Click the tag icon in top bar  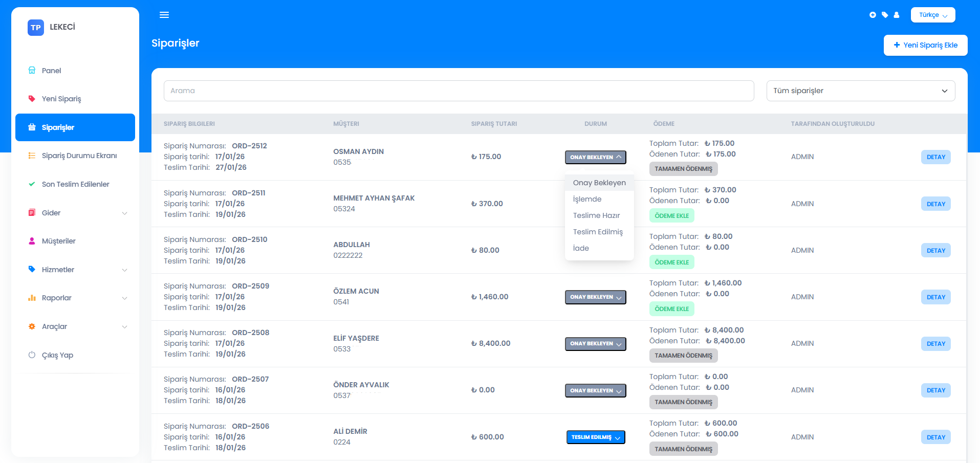(885, 15)
